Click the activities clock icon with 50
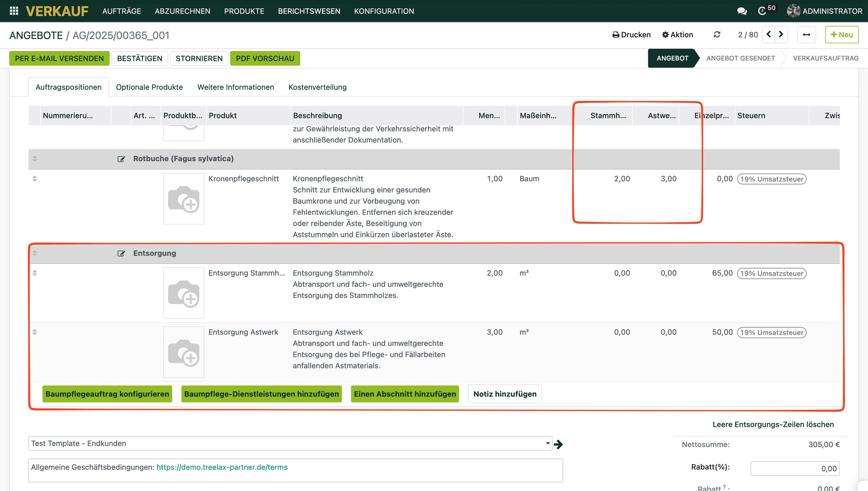 click(x=762, y=11)
